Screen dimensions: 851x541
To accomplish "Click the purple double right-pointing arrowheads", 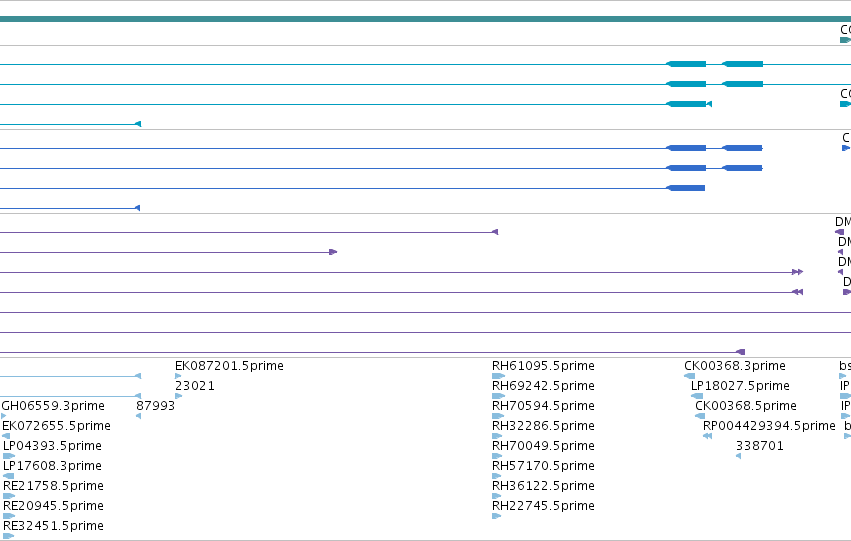I will pyautogui.click(x=797, y=272).
